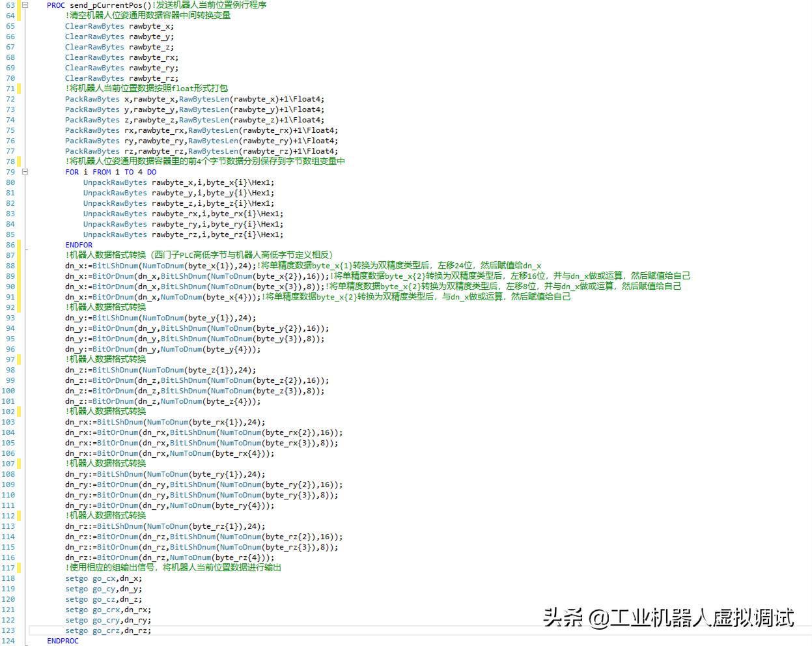Click 'PackRawBytes rz,rawbyte_rz' line
Image resolution: width=812 pixels, height=646 pixels.
pyautogui.click(x=201, y=151)
